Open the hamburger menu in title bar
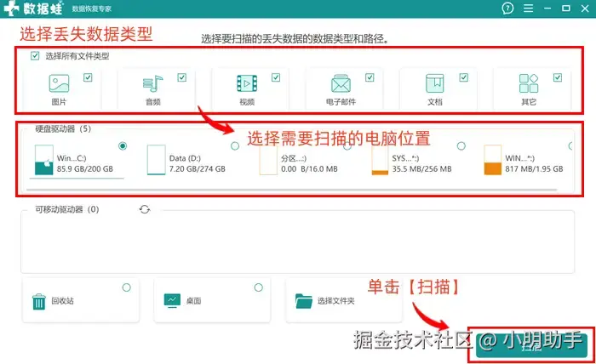 [x=528, y=9]
